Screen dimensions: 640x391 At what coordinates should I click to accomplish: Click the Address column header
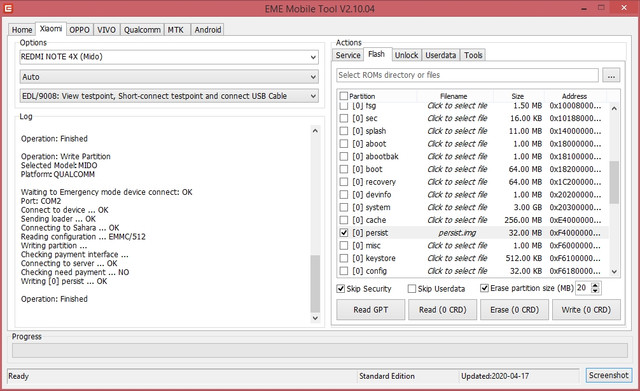(x=574, y=96)
